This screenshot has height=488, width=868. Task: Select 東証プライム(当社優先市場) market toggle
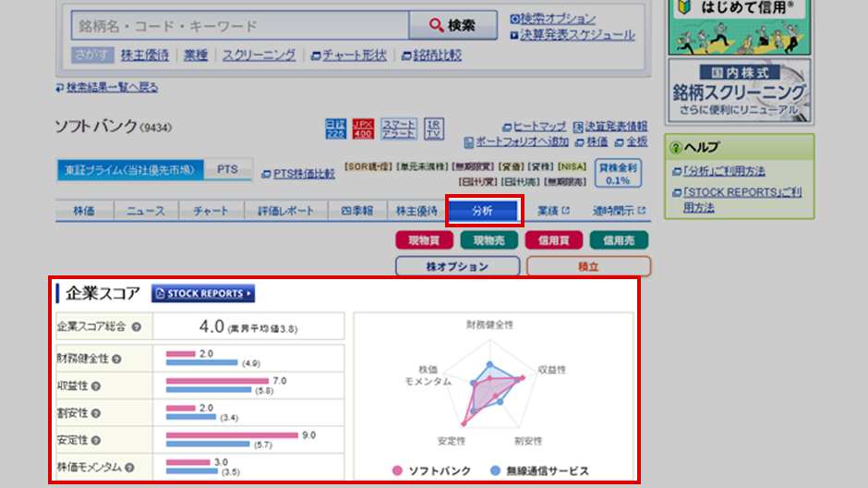tap(129, 170)
